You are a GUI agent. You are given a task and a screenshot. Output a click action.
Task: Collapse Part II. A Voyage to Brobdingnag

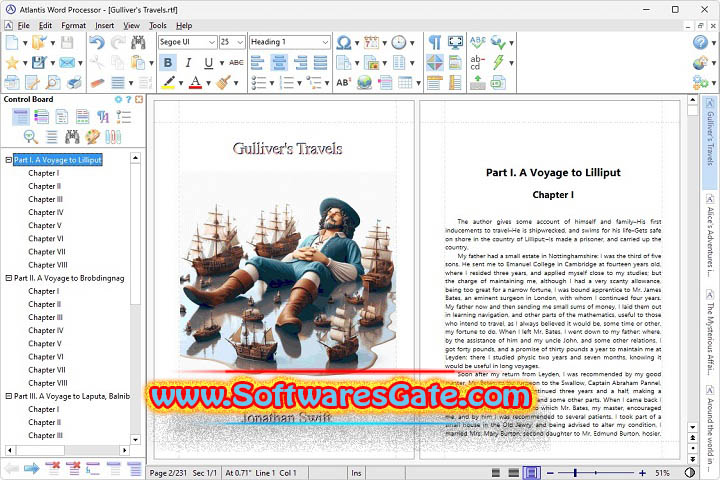tap(8, 278)
